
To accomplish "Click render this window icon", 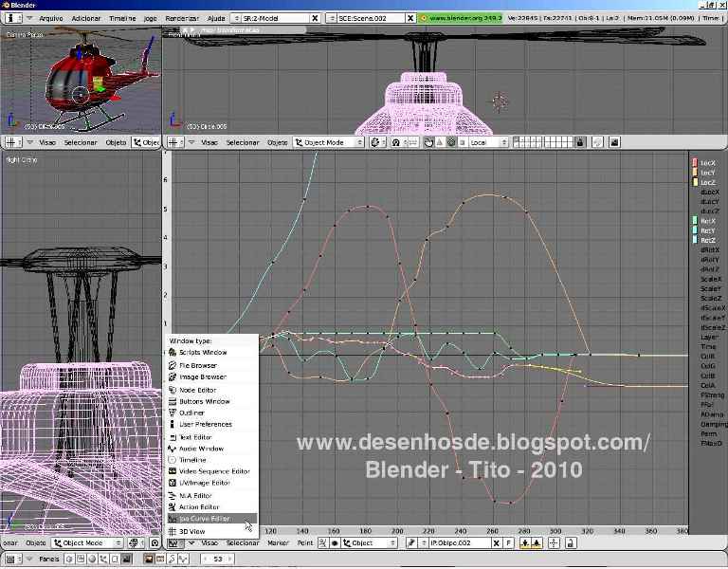I will [614, 142].
